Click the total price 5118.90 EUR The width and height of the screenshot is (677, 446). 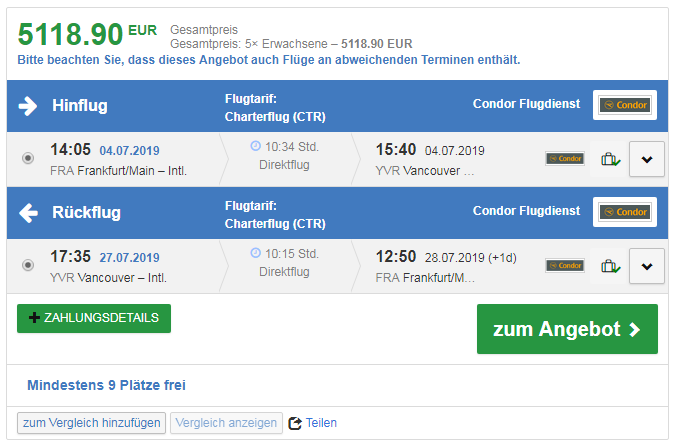pos(87,34)
